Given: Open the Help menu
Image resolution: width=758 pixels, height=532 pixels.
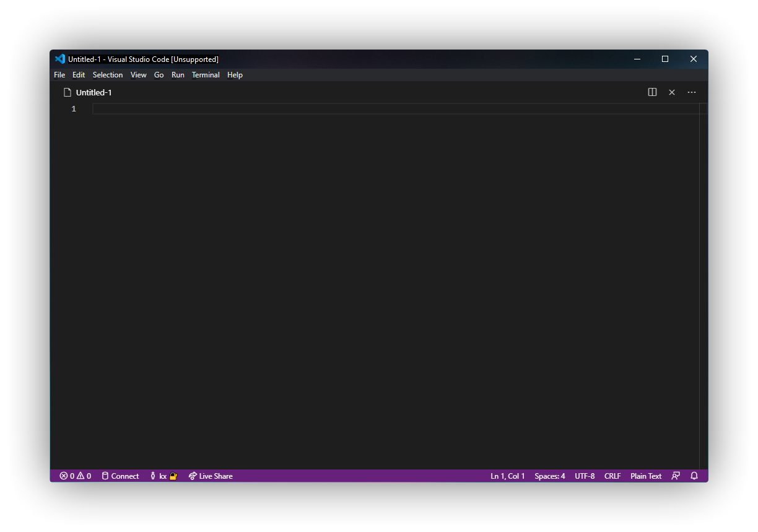Looking at the screenshot, I should click(x=235, y=75).
